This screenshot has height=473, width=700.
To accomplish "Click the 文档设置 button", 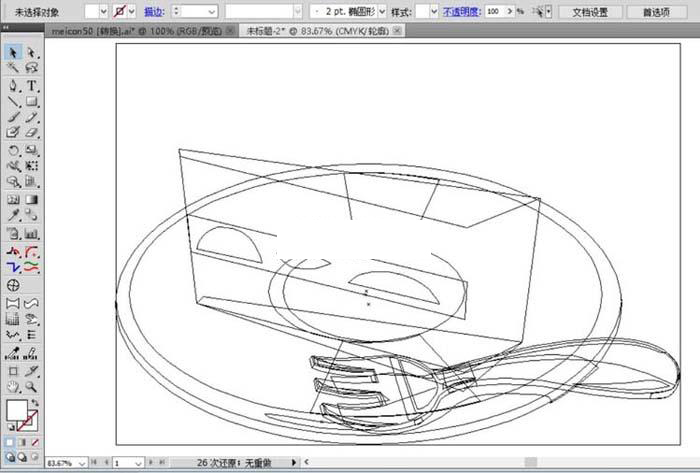I will (590, 11).
